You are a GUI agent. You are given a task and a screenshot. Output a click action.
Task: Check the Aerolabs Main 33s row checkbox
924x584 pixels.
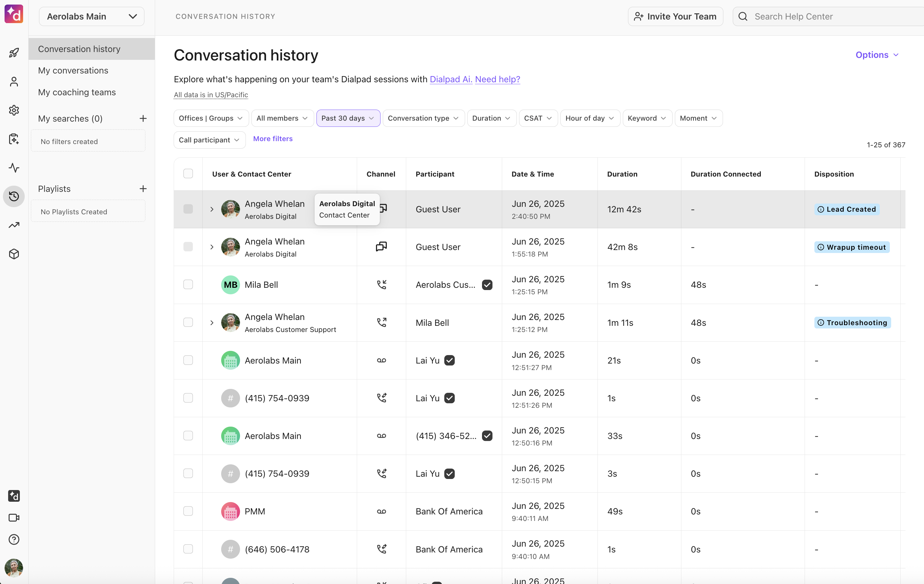tap(188, 435)
